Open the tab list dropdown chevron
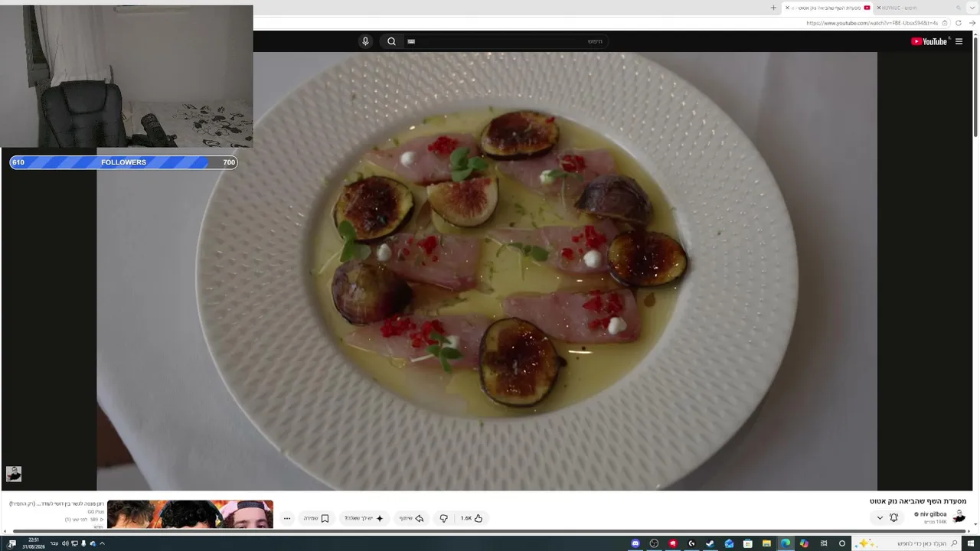 (x=972, y=8)
